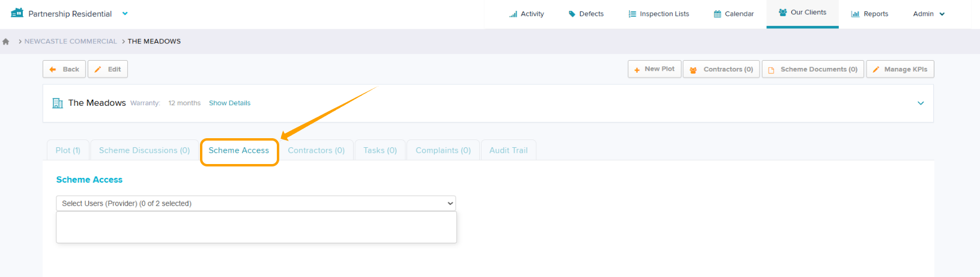The width and height of the screenshot is (980, 277).
Task: Expand the Partnership Residential dropdown arrow
Action: click(125, 13)
